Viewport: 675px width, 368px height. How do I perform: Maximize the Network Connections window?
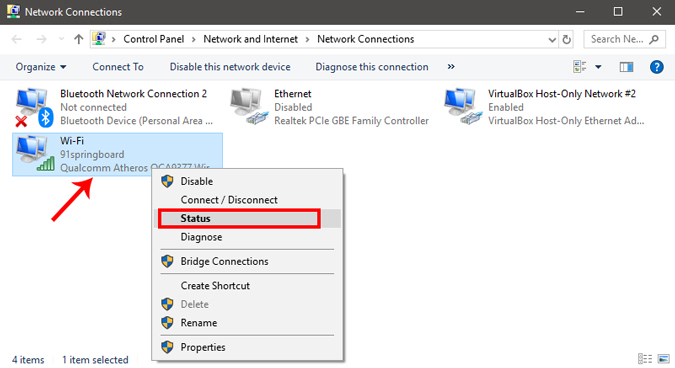(618, 12)
